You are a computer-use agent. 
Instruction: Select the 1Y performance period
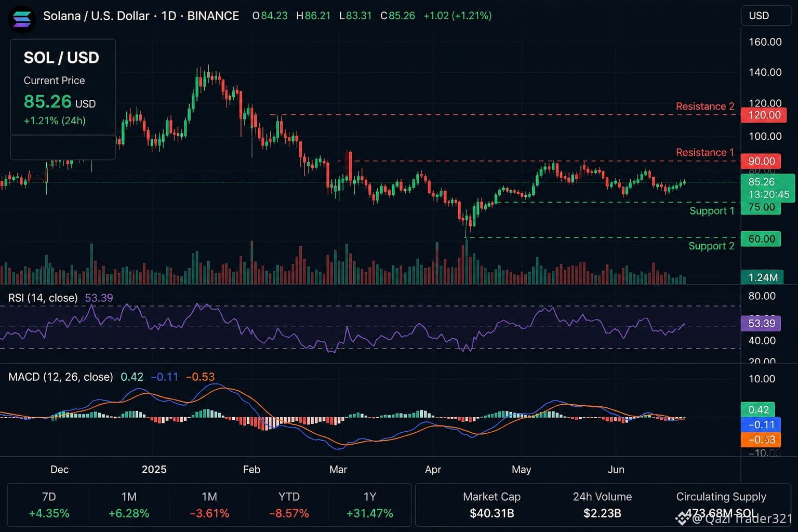[x=370, y=505]
